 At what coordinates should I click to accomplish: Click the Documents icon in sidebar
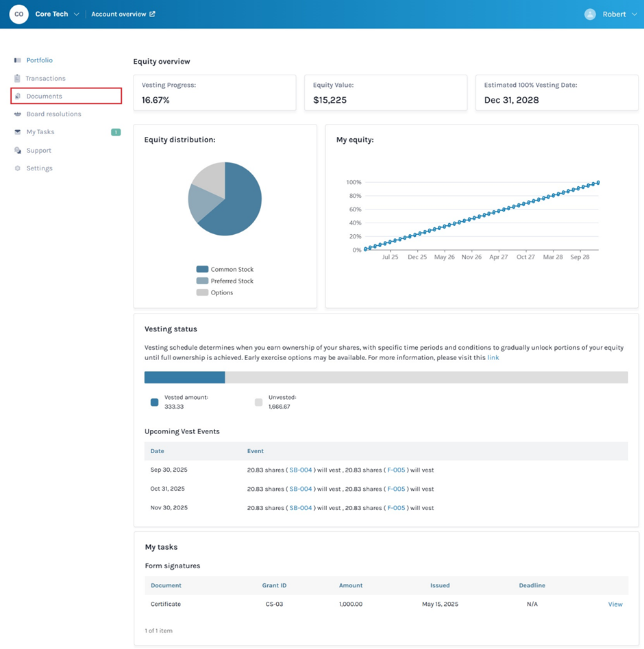pyautogui.click(x=18, y=97)
